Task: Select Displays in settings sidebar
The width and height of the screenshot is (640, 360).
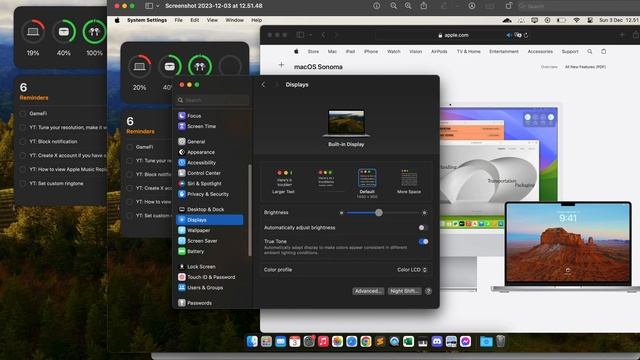Action: [210, 220]
